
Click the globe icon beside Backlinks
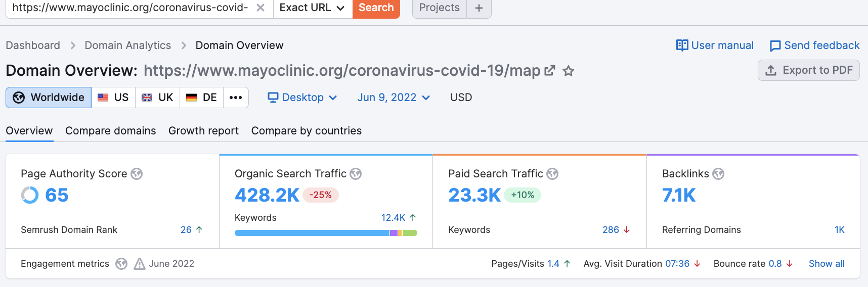coord(718,174)
